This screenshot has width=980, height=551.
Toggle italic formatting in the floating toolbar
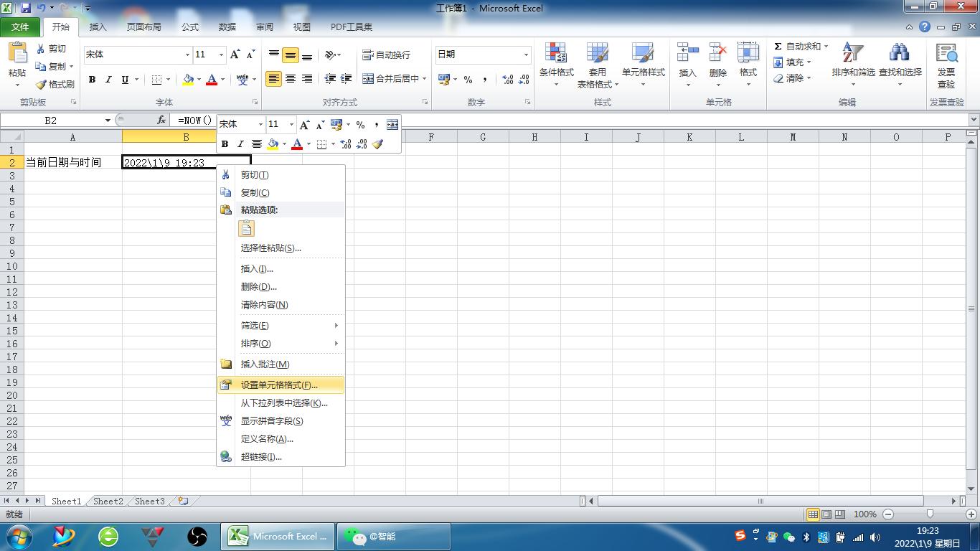click(x=239, y=143)
